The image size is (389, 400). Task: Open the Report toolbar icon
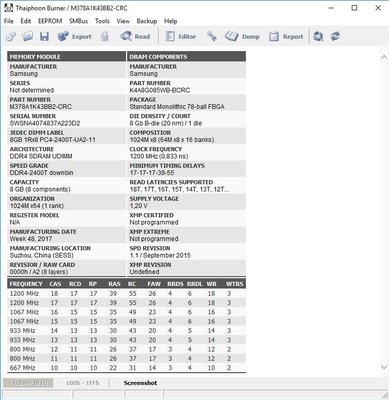coord(274,36)
